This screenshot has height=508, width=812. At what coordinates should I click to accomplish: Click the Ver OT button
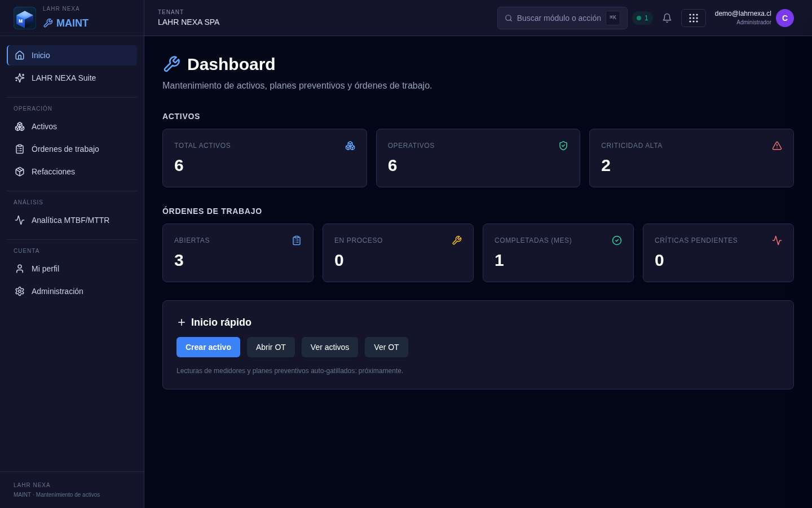click(386, 347)
